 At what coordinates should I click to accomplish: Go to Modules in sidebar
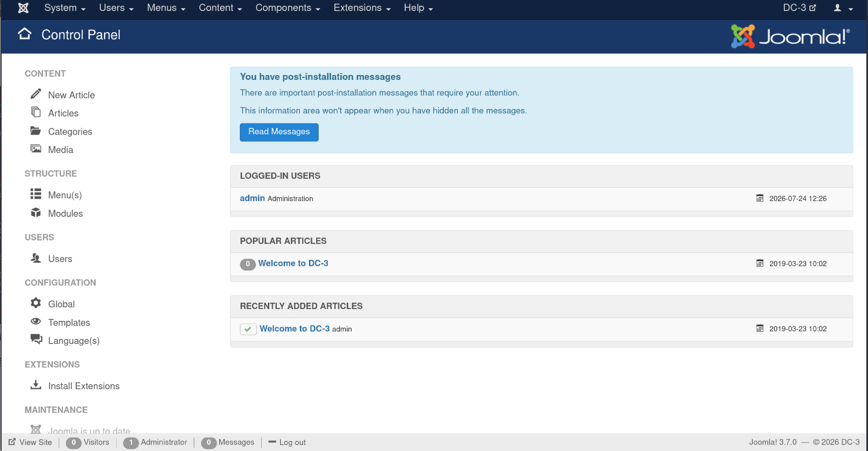coord(65,213)
